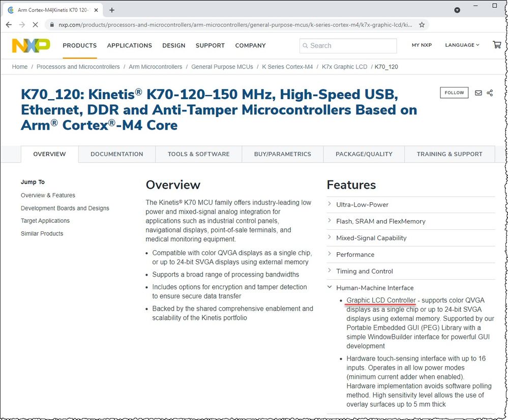Open the APPLICATIONS menu

[x=130, y=45]
